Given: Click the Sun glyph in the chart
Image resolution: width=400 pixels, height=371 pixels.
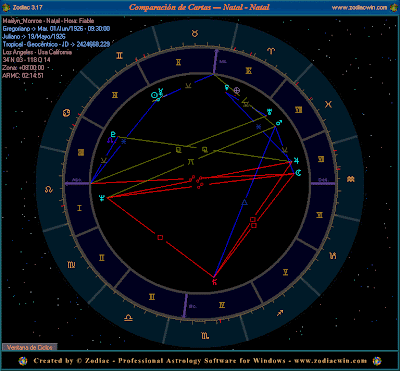Looking at the screenshot, I should (154, 96).
